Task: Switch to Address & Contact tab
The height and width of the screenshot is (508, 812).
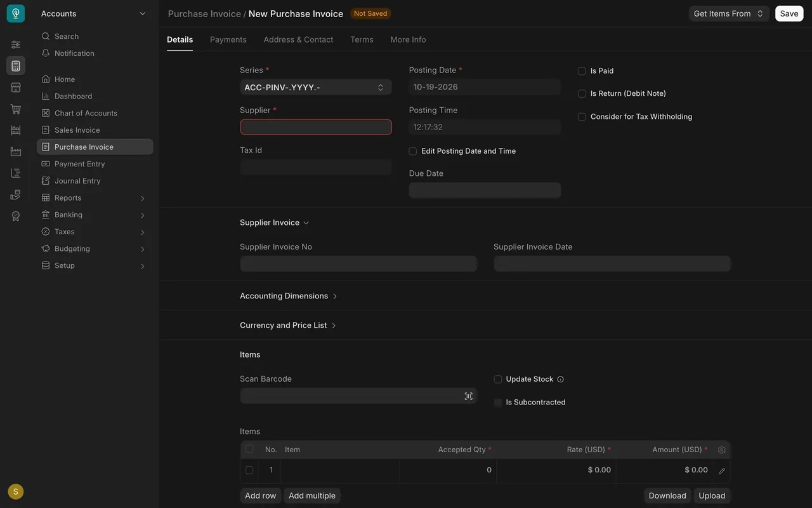Action: click(298, 39)
